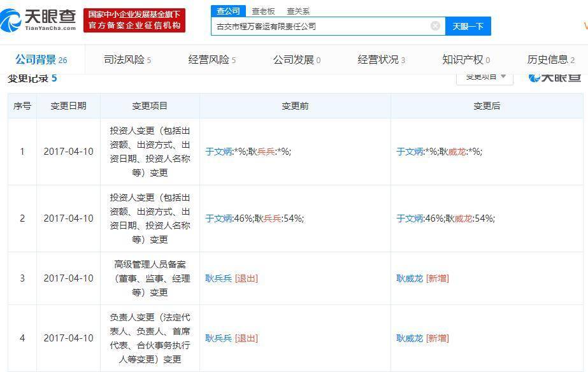
Task: View the 历史信息 tab
Action: tap(550, 59)
